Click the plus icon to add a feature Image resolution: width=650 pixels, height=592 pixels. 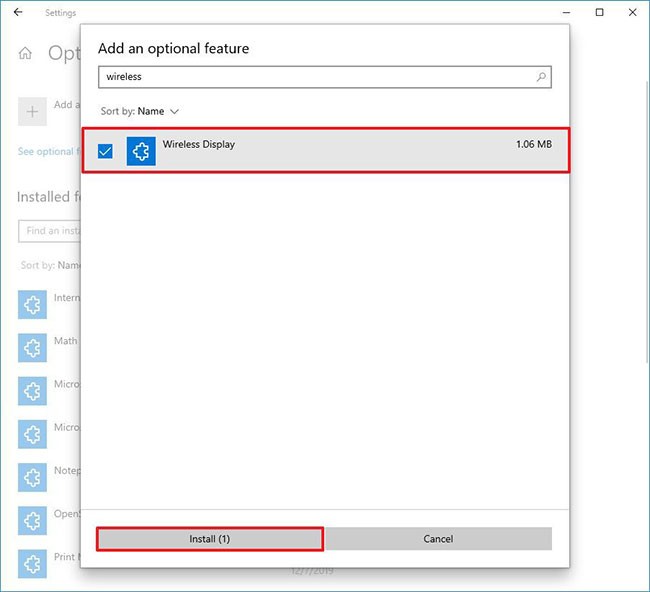[x=32, y=111]
